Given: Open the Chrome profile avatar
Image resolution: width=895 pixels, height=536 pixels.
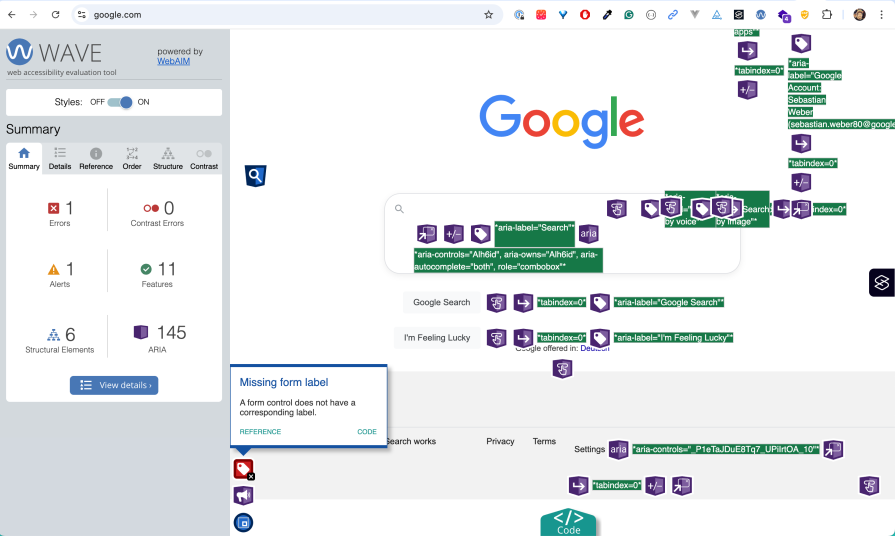Looking at the screenshot, I should click(x=860, y=15).
